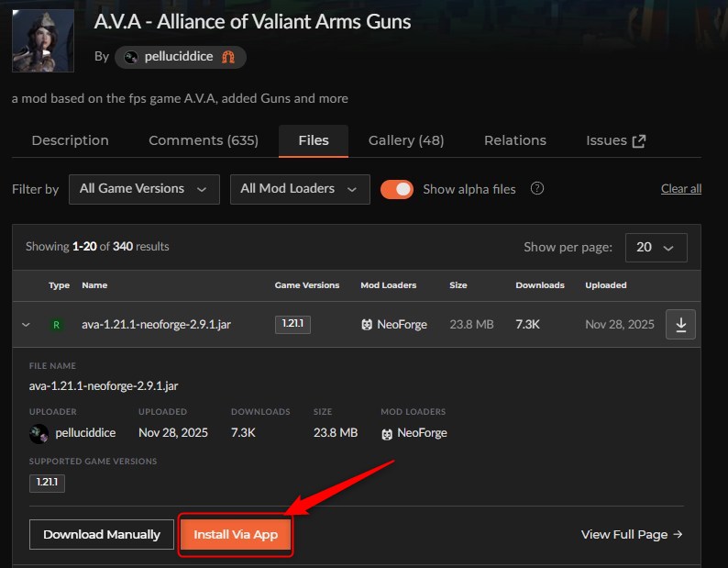Viewport: 728px width, 568px height.
Task: Open the All Game Versions dropdown
Action: (144, 189)
